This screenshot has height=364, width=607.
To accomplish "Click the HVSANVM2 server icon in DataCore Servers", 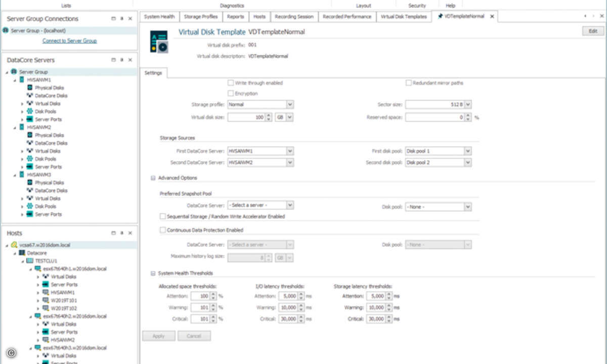I will click(x=22, y=127).
